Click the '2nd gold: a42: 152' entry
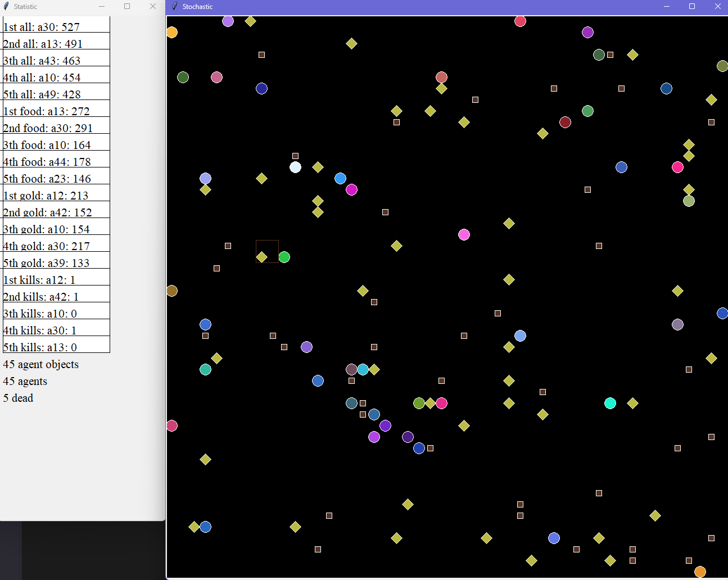Screen dimensions: 728x580 pyautogui.click(x=56, y=210)
